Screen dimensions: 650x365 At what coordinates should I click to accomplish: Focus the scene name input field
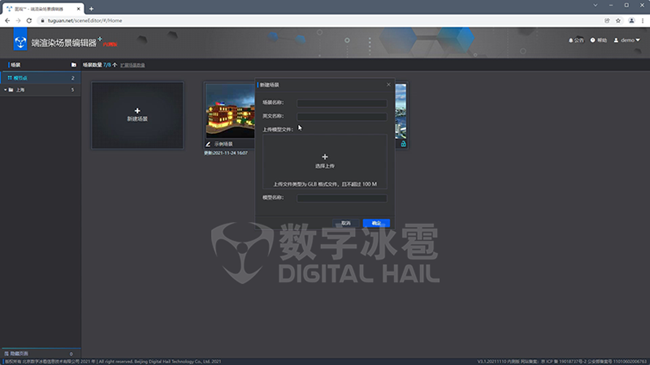click(342, 103)
